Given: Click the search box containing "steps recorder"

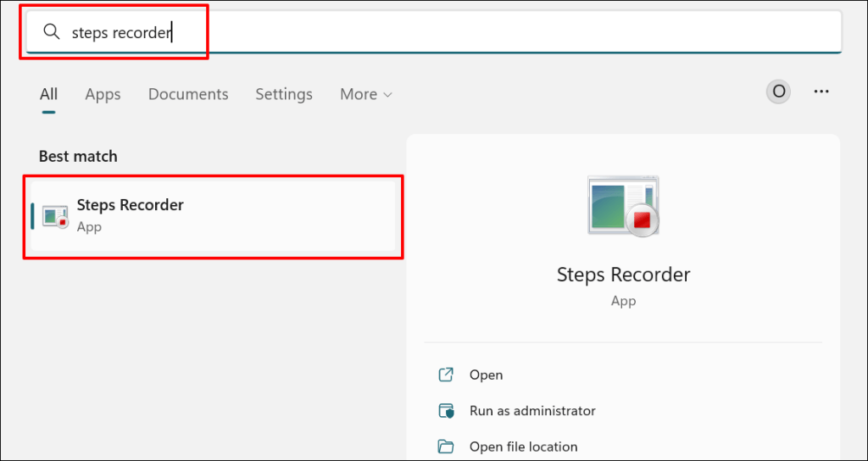Looking at the screenshot, I should click(424, 32).
